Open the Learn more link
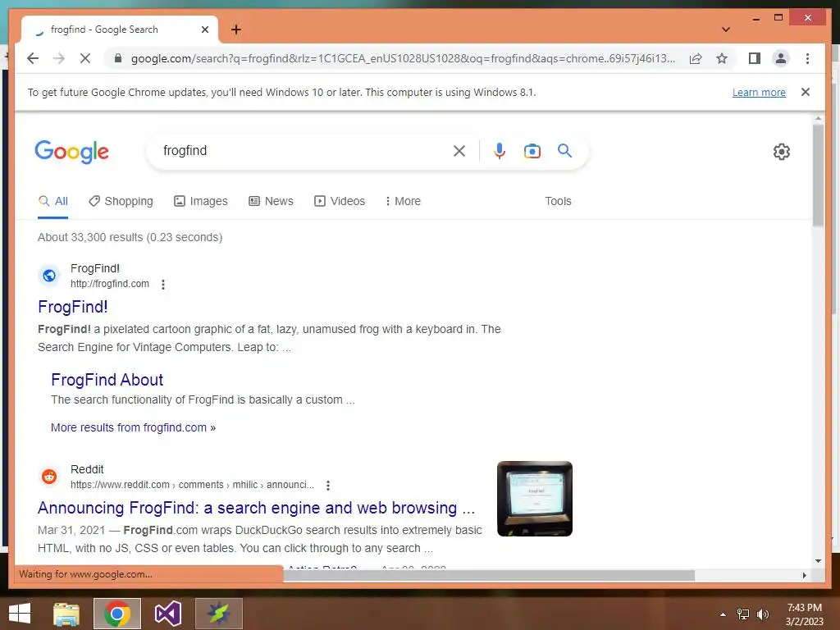Screen dimensions: 840x630 click(759, 92)
